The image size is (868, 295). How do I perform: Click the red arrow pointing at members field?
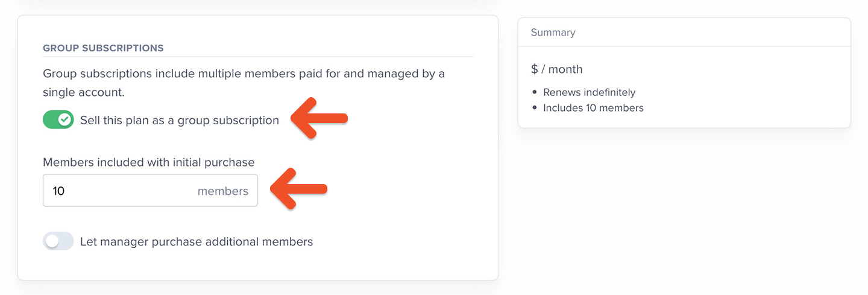click(x=298, y=189)
